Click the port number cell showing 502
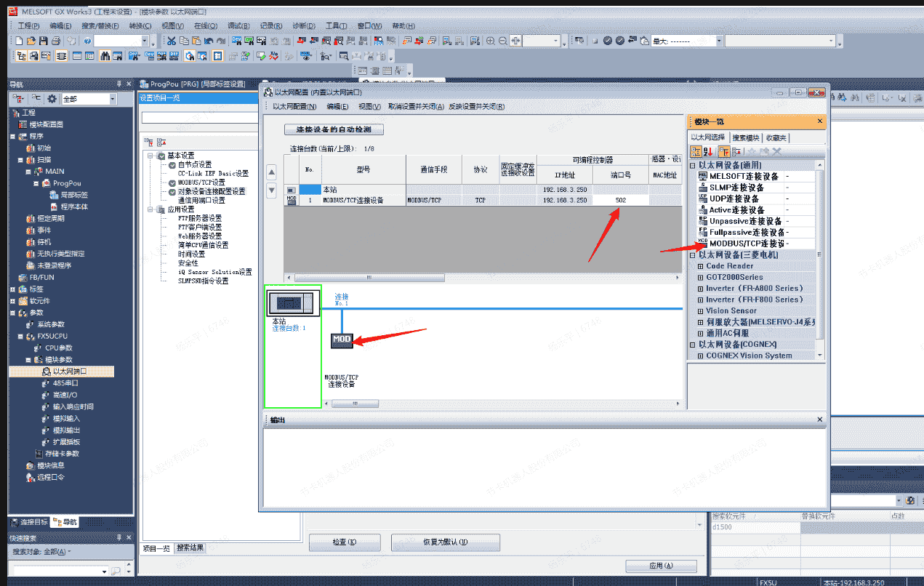This screenshot has width=924, height=586. coord(620,200)
